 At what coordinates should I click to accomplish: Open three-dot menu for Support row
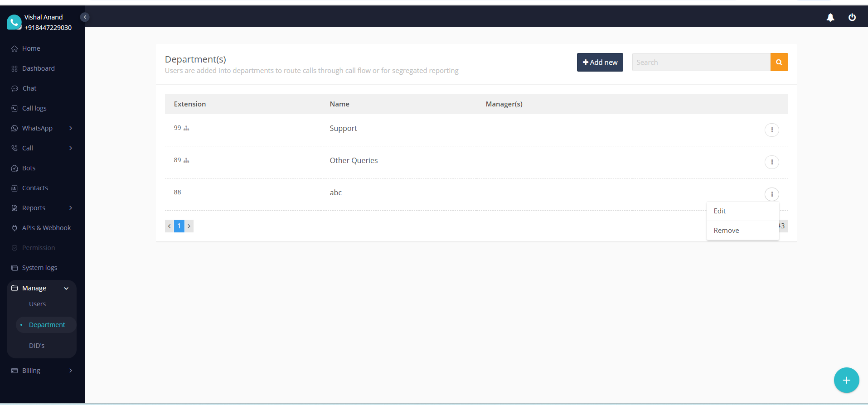point(771,130)
